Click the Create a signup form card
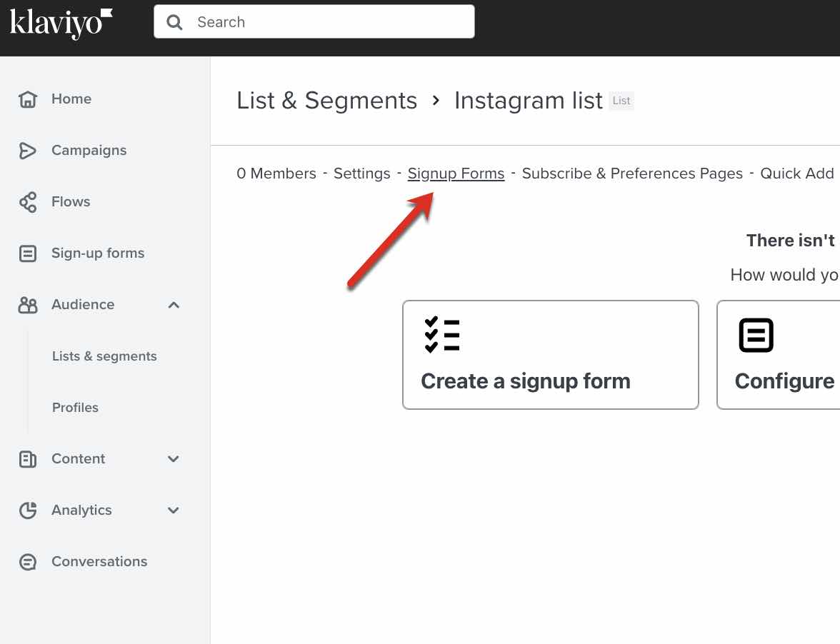Viewport: 840px width, 644px height. pyautogui.click(x=550, y=355)
